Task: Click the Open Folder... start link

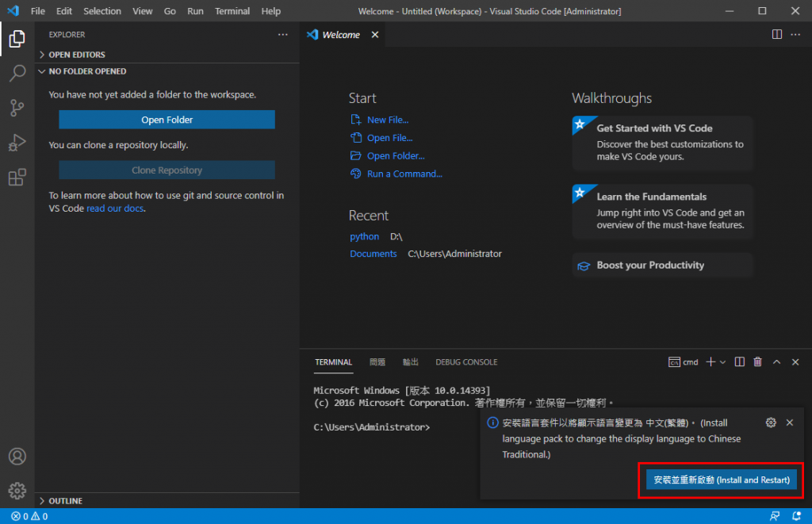Action: click(396, 156)
